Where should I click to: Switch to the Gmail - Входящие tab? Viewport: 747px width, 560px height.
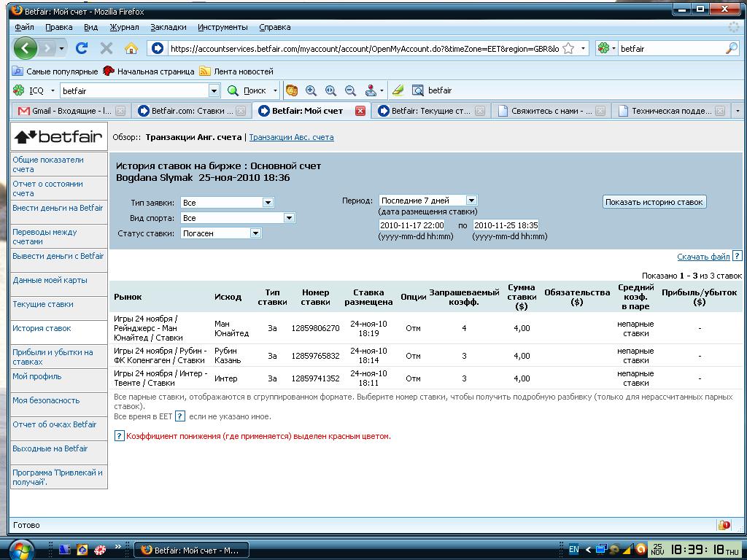point(66,111)
